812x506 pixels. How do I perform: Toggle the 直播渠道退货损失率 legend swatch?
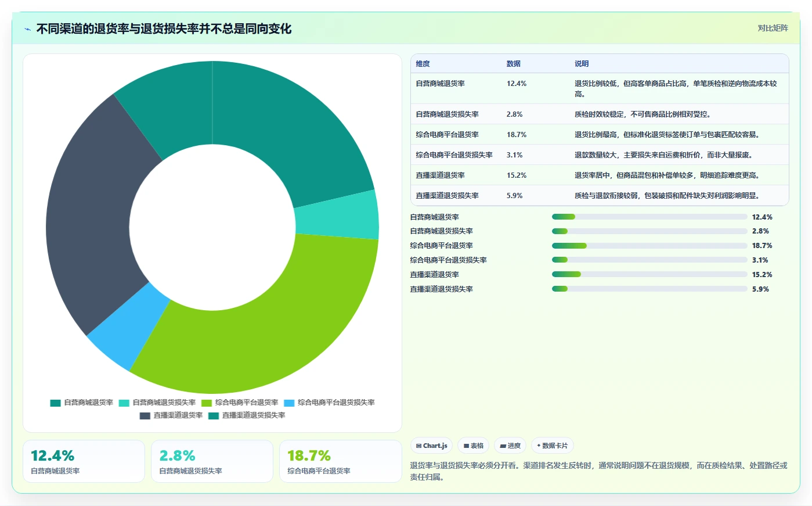[214, 415]
